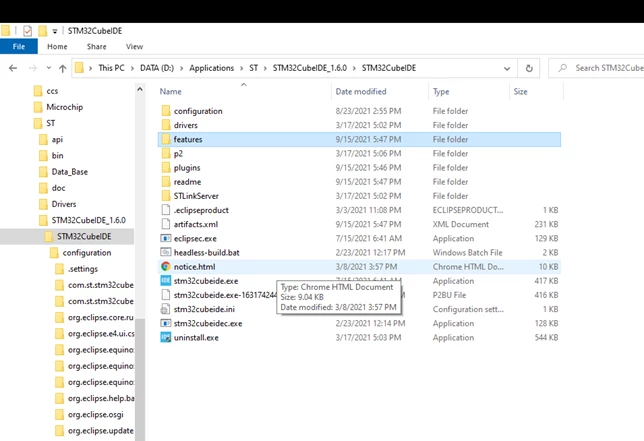Image resolution: width=644 pixels, height=441 pixels.
Task: Switch to the View ribbon tab
Action: point(134,46)
